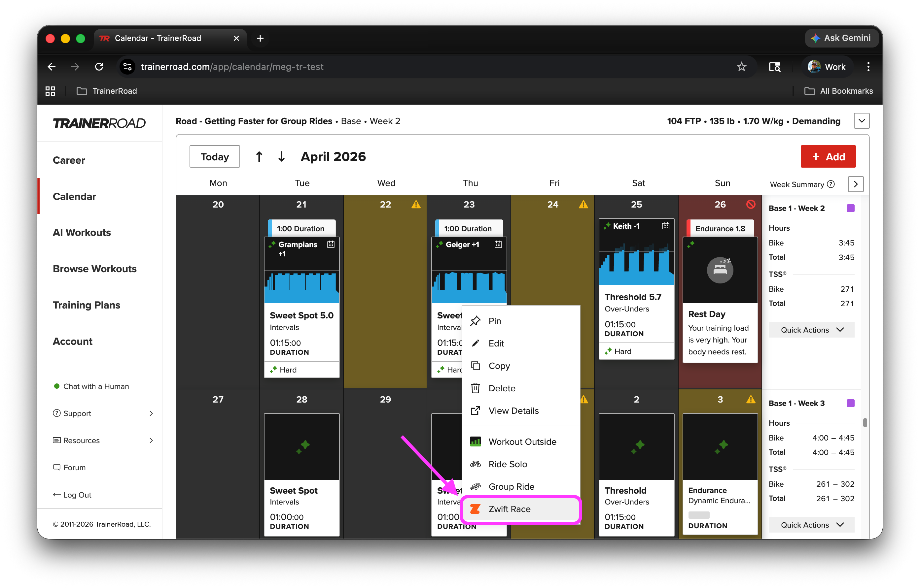Viewport: 920px width, 588px height.
Task: Go to previous week with up arrow
Action: [259, 156]
